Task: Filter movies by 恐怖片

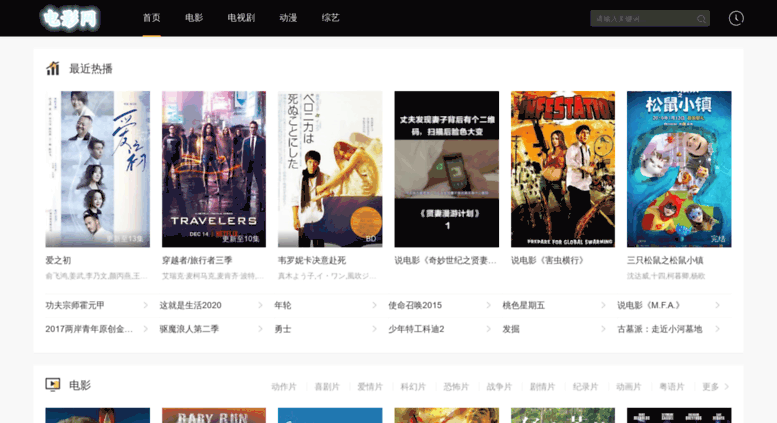Action: [x=456, y=387]
